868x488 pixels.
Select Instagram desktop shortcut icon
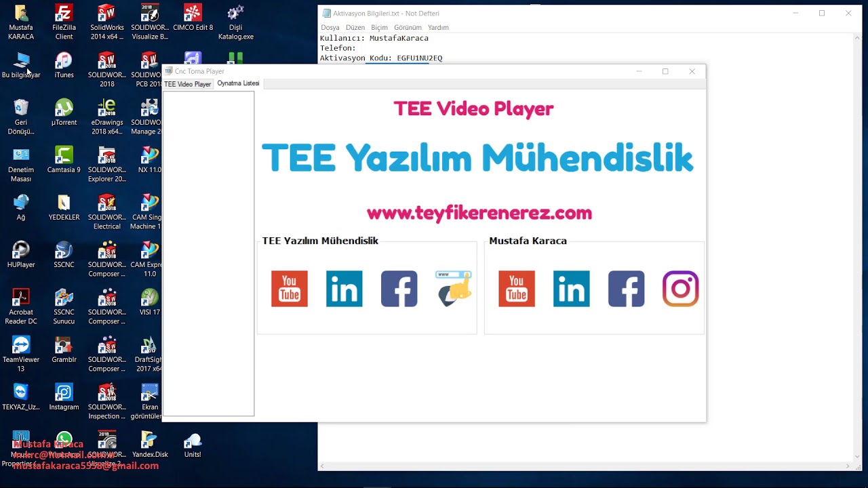pyautogui.click(x=64, y=398)
